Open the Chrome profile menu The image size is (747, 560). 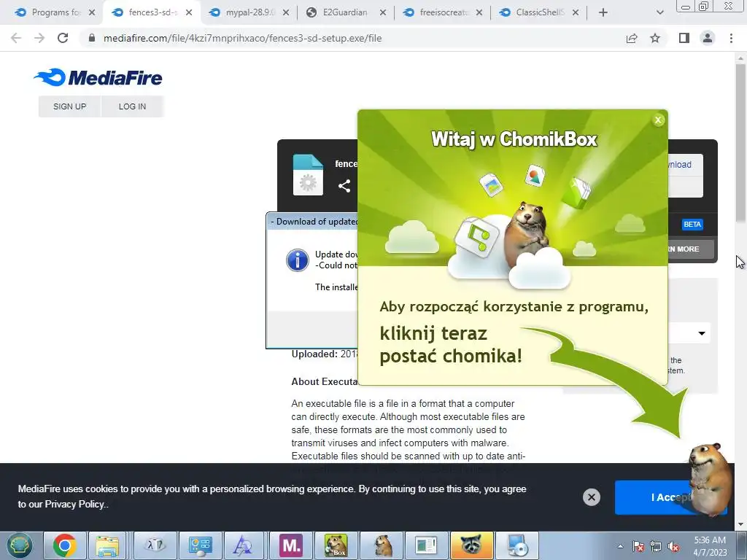coord(708,38)
